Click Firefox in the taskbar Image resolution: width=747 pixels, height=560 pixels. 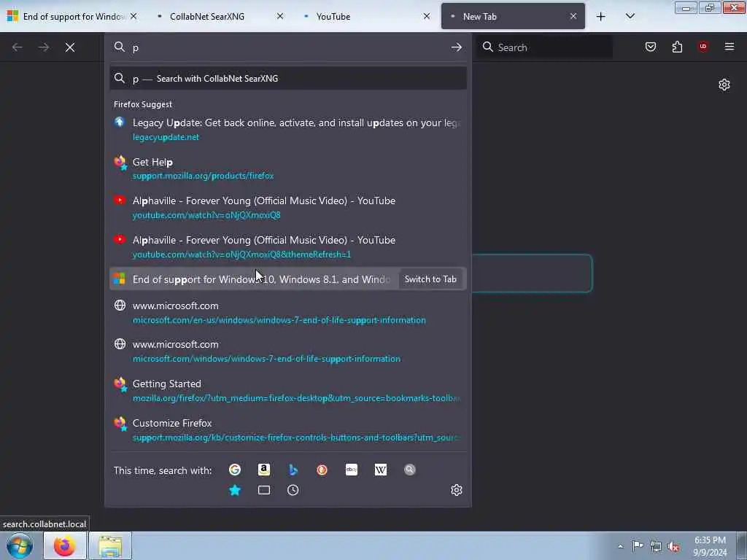65,545
